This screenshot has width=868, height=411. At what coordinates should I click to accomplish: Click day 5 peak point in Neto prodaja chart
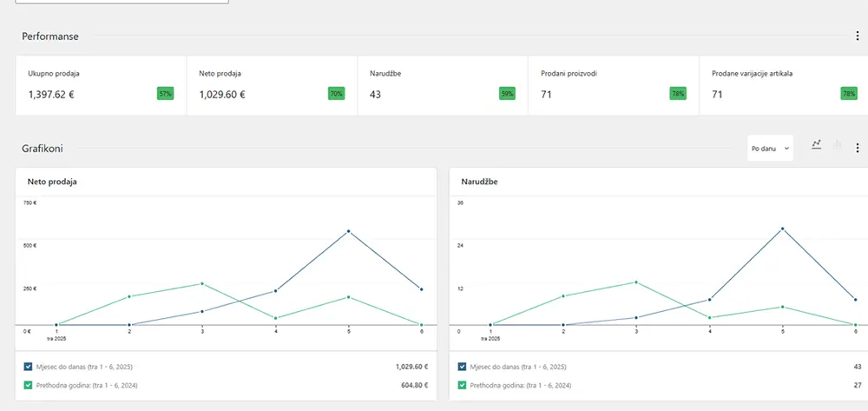coord(349,231)
